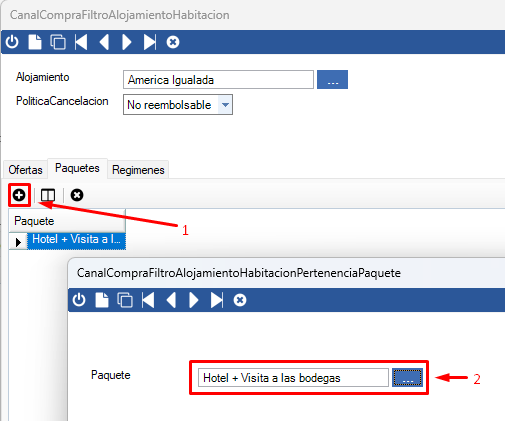Screen dimensions: 505x421
Task: Select the Hotel + Visita row
Action: (x=76, y=240)
